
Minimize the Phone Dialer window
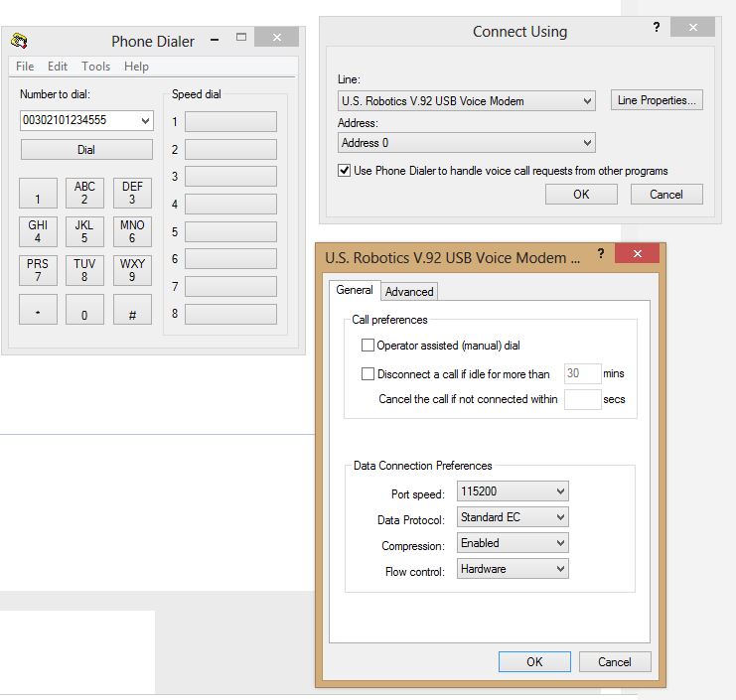coord(215,40)
